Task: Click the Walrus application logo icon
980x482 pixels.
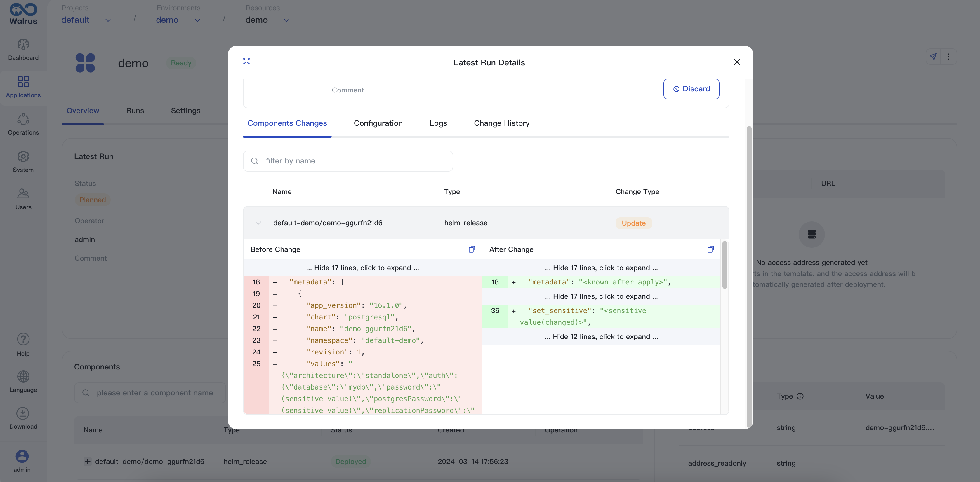Action: [x=23, y=14]
